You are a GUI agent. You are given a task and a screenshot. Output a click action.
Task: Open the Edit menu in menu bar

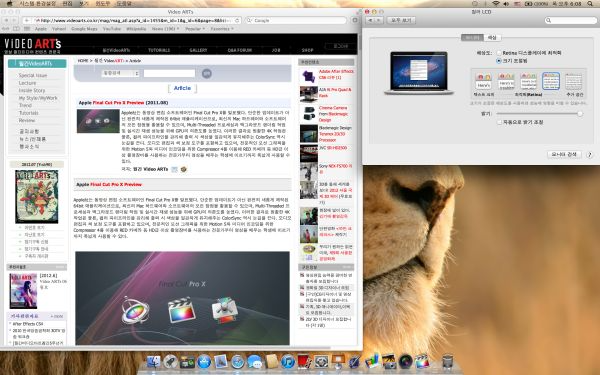[x=67, y=3]
